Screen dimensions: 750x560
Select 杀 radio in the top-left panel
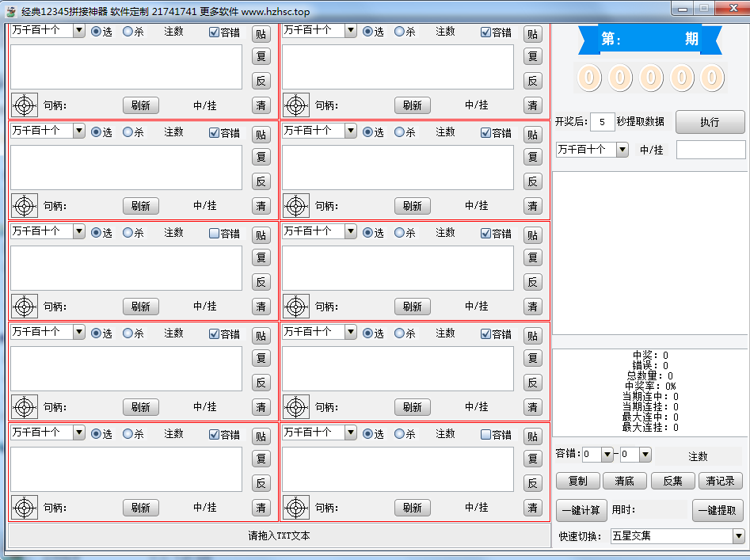click(128, 32)
